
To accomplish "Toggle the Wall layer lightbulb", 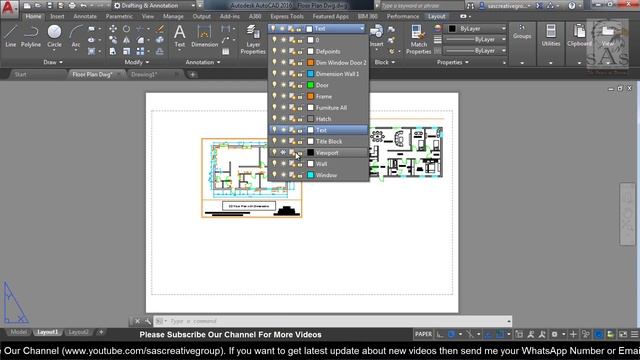I will tap(274, 163).
